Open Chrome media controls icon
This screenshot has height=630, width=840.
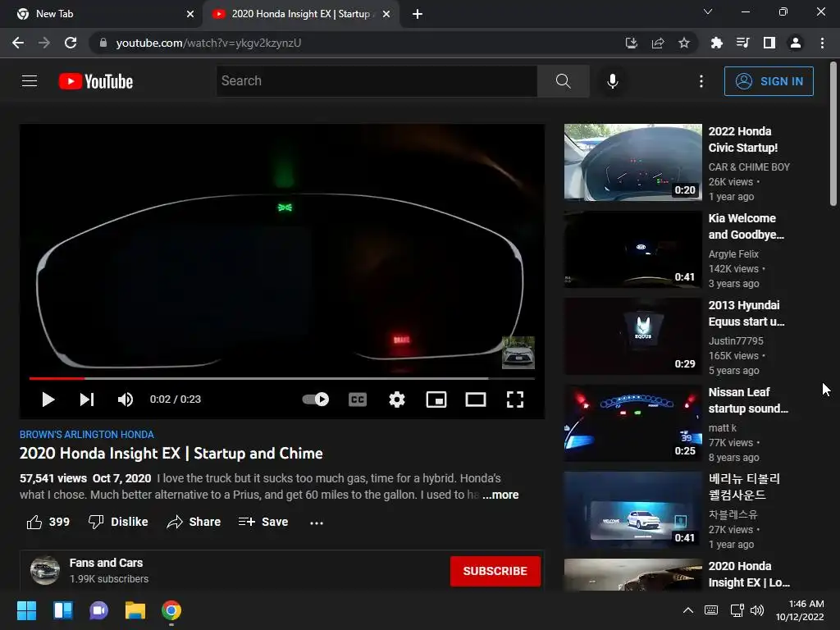coord(742,43)
